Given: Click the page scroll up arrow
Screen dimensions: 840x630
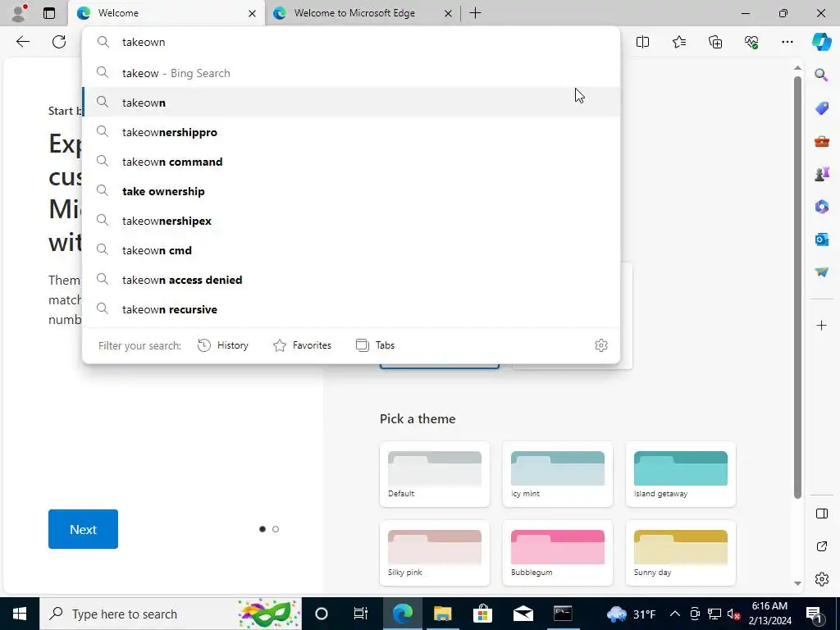Looking at the screenshot, I should tap(797, 68).
